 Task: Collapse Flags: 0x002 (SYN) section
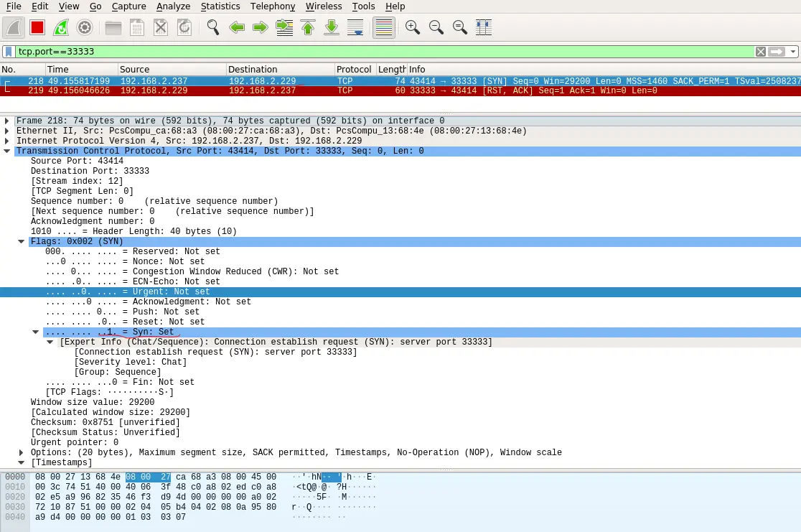(x=22, y=241)
